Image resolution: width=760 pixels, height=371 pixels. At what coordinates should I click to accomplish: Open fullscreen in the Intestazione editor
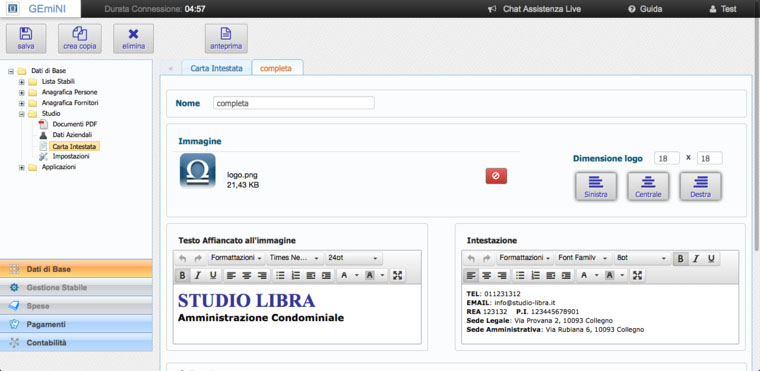click(637, 275)
